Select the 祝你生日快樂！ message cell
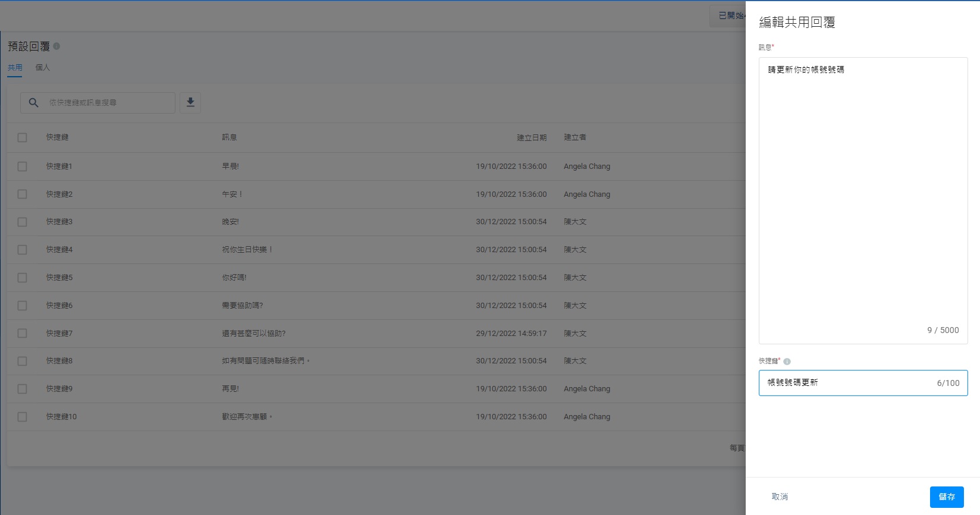This screenshot has width=980, height=515. [247, 250]
